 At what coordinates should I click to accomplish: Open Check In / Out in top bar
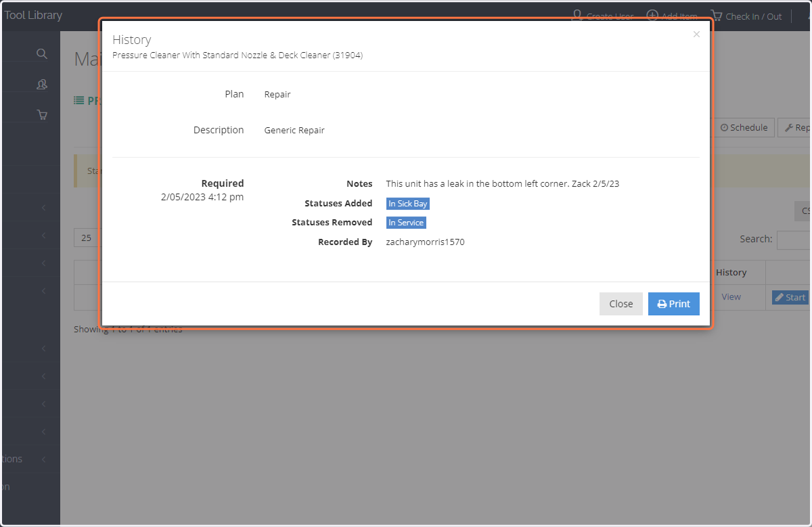pyautogui.click(x=746, y=16)
